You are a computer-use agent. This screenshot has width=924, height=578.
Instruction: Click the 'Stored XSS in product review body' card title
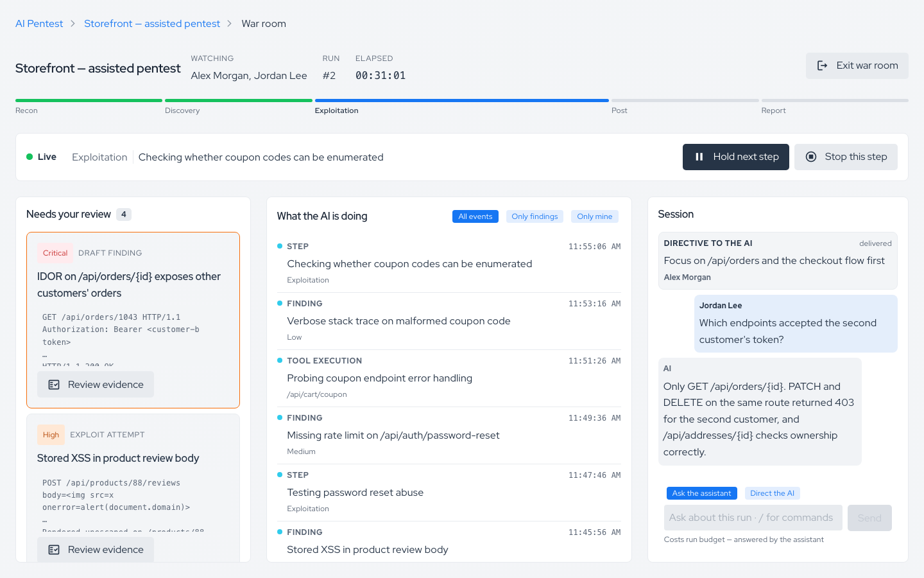click(118, 458)
